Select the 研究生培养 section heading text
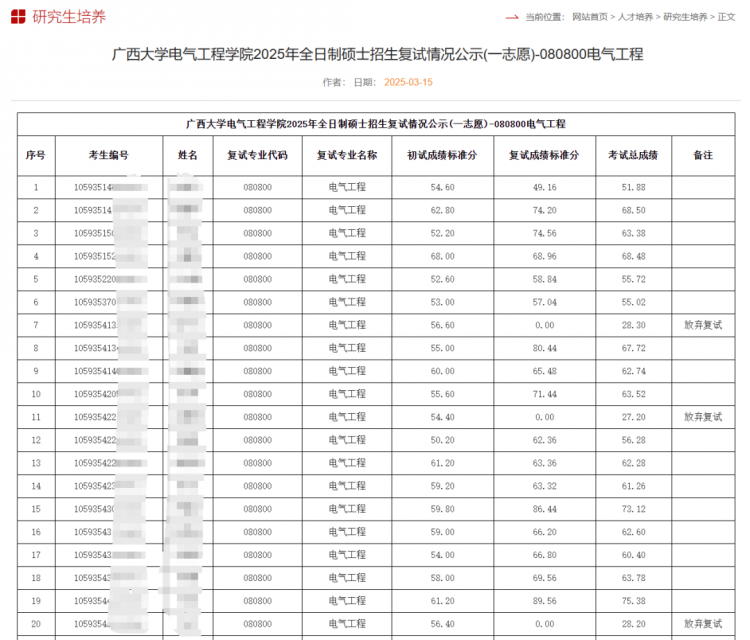This screenshot has height=640, width=750. 69,17
